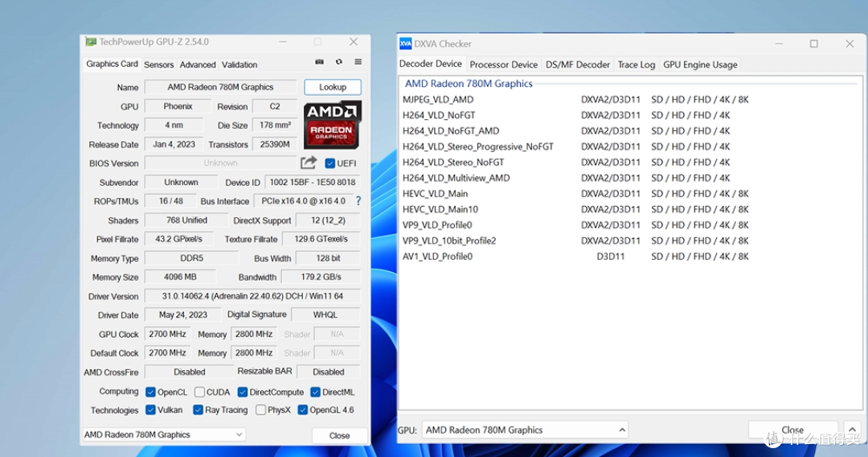Open DXVA Checker GPU dropdown
The height and width of the screenshot is (457, 868).
525,430
